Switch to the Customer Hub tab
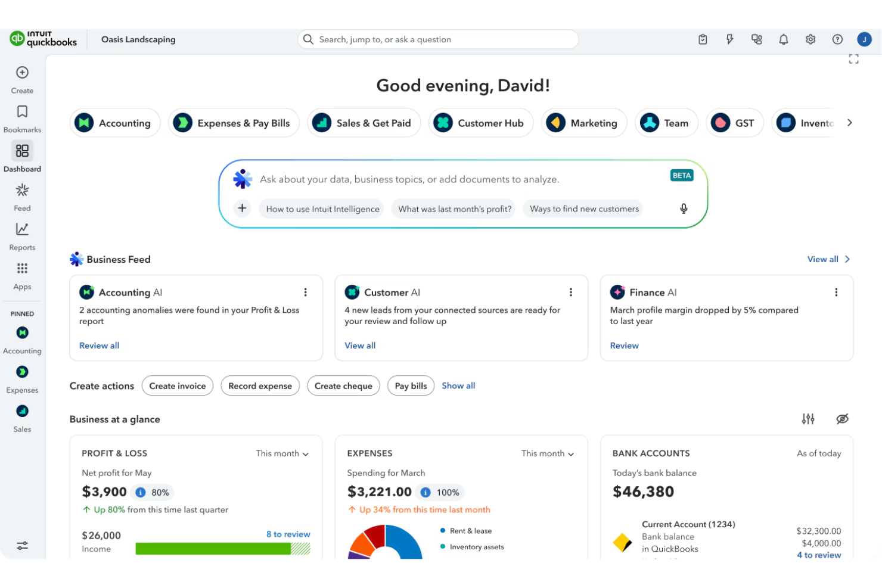882x588 pixels. [481, 123]
